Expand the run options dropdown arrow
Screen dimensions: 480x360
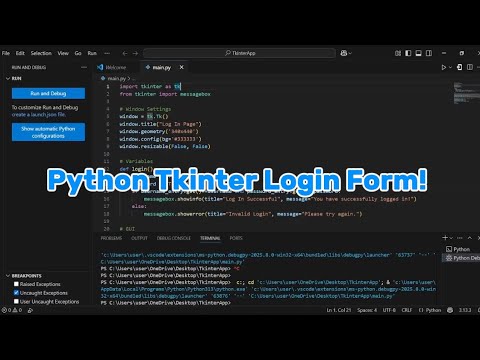click(450, 67)
